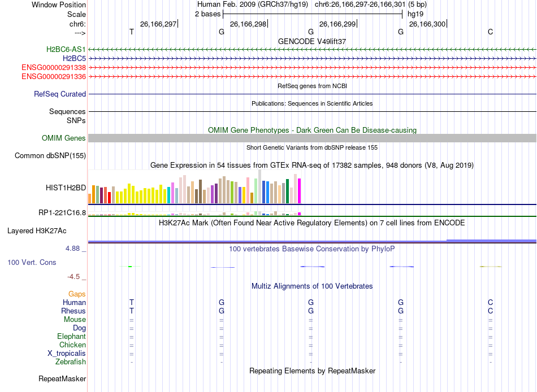Click the OMIM Genes track label

tap(63, 138)
